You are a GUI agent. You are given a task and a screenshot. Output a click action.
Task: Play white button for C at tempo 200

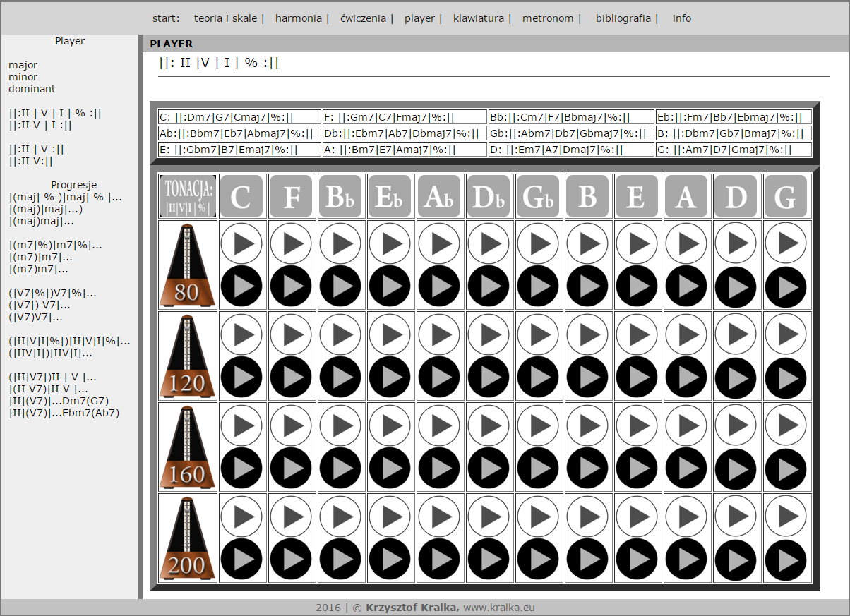click(241, 517)
